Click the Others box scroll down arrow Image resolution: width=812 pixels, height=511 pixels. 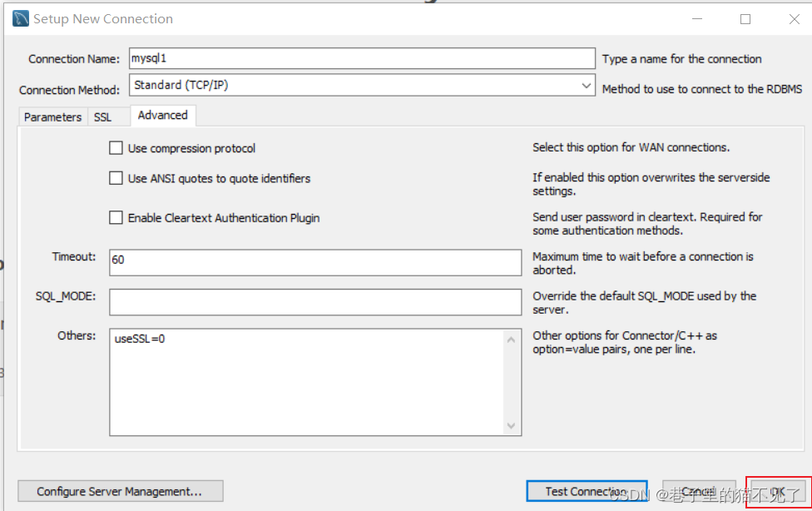click(x=511, y=425)
